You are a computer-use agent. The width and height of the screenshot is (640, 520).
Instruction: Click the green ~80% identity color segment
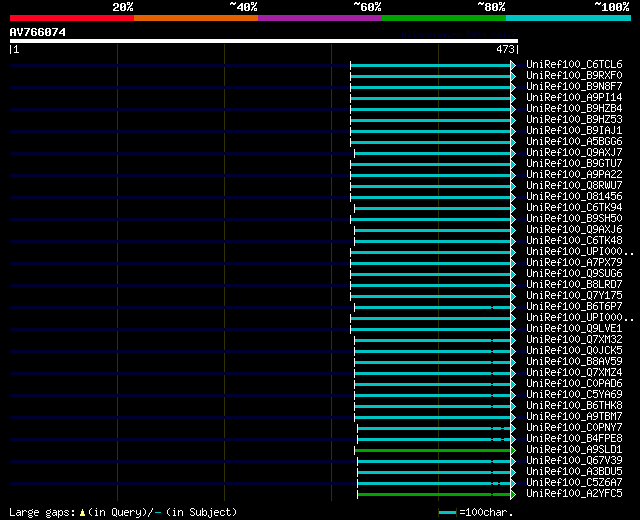click(x=444, y=18)
